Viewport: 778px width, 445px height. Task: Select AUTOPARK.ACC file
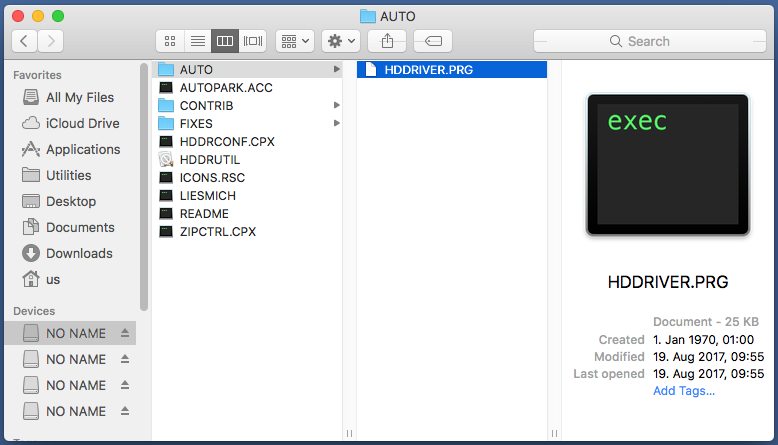(248, 88)
